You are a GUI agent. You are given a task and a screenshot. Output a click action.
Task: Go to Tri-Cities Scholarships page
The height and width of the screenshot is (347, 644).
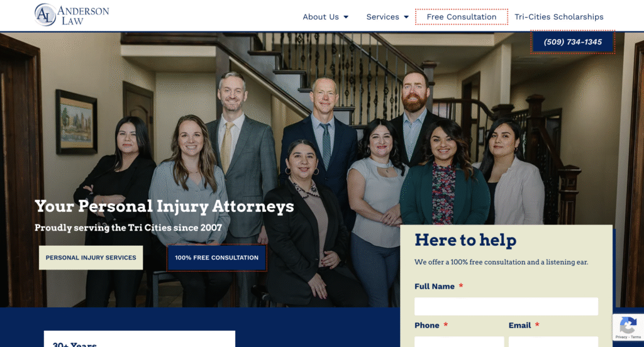click(559, 17)
